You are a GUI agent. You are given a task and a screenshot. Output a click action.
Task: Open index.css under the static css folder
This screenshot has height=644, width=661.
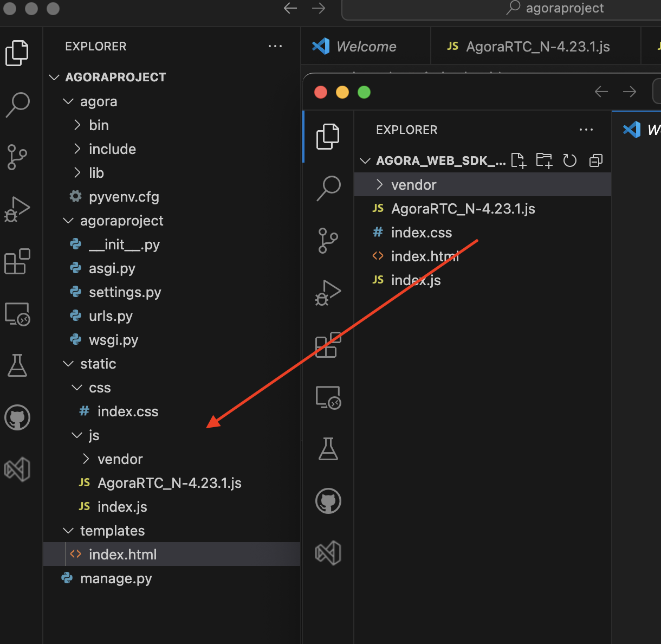click(171, 411)
